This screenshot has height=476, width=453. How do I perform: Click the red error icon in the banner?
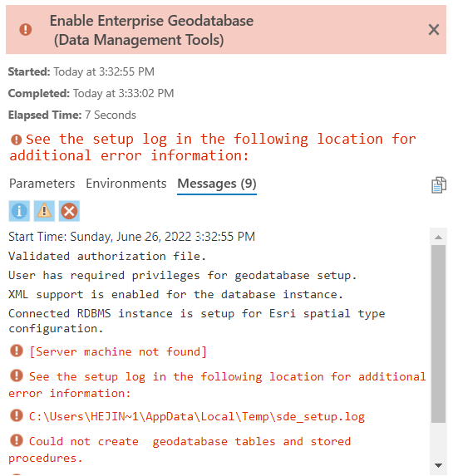click(x=26, y=29)
